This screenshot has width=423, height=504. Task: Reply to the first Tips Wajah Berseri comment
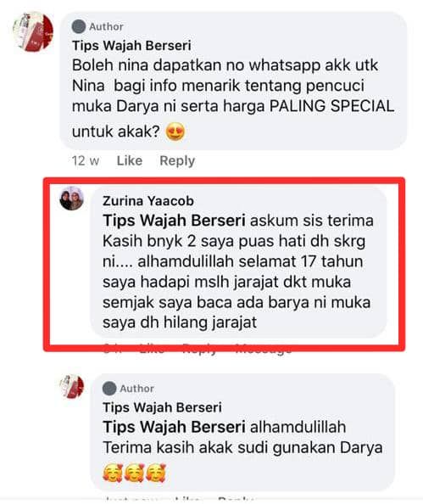(177, 160)
